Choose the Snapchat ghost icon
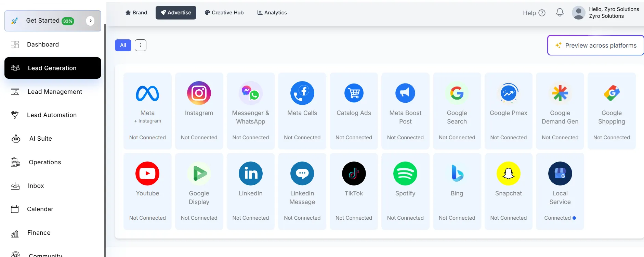The width and height of the screenshot is (644, 257). (x=508, y=174)
